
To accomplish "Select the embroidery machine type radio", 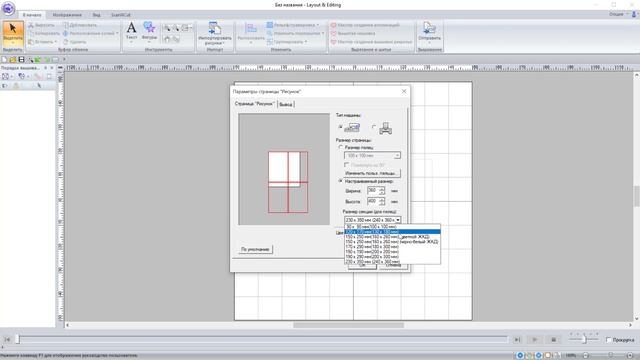I will [x=340, y=127].
